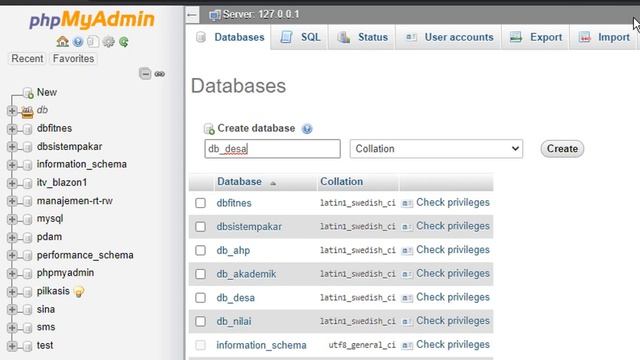Open the Collation dropdown
This screenshot has width=640, height=360.
pyautogui.click(x=436, y=149)
